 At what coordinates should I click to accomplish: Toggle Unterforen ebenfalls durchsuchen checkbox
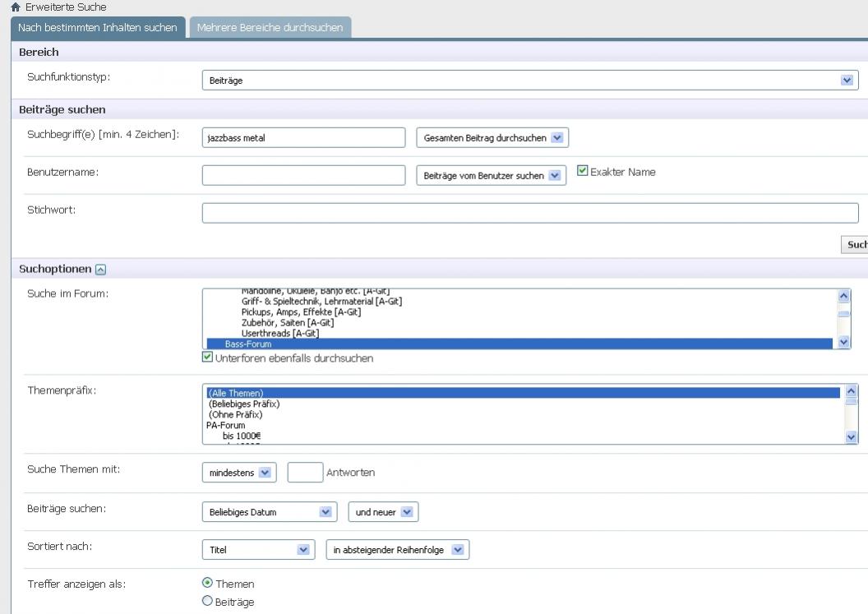pyautogui.click(x=208, y=357)
